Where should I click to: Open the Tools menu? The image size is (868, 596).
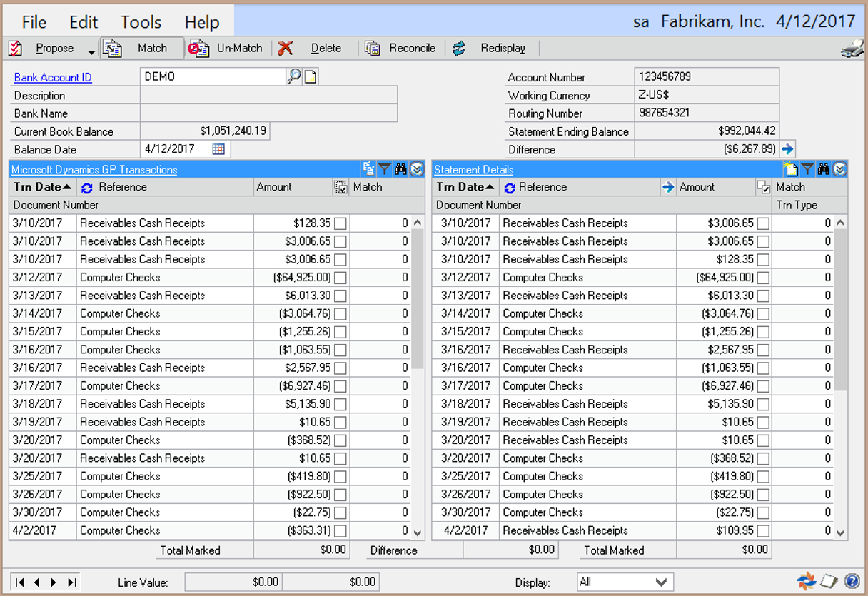coord(141,21)
